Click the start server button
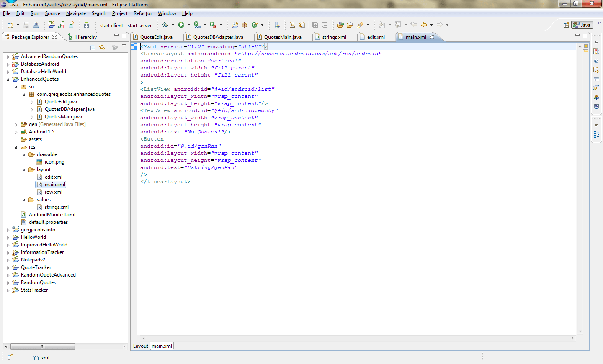This screenshot has width=603, height=364. click(x=139, y=25)
